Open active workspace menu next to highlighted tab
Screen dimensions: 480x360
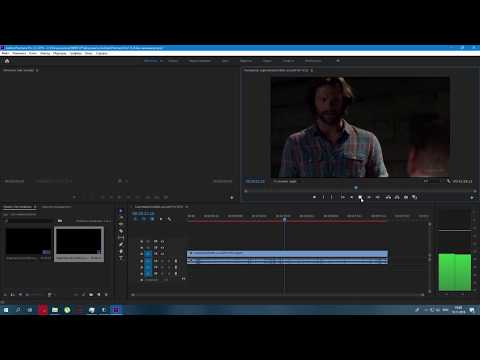pos(162,61)
